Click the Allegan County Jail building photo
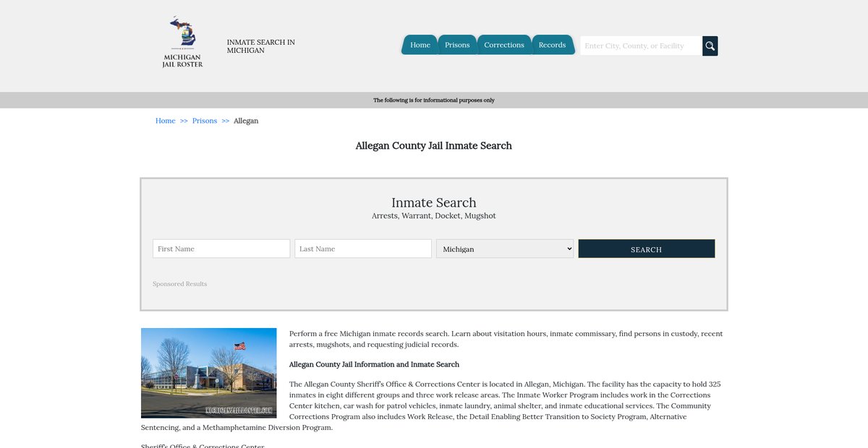 point(209,373)
